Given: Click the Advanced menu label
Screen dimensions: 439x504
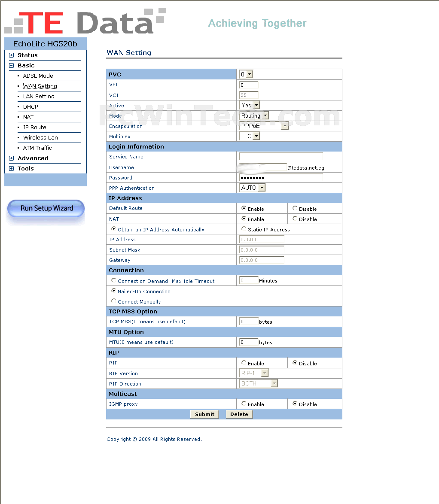Looking at the screenshot, I should tap(33, 158).
